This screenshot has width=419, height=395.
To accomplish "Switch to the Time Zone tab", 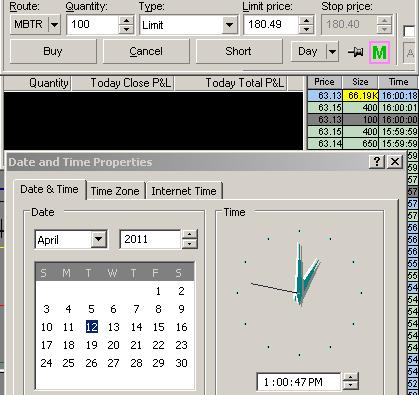I will click(x=115, y=191).
